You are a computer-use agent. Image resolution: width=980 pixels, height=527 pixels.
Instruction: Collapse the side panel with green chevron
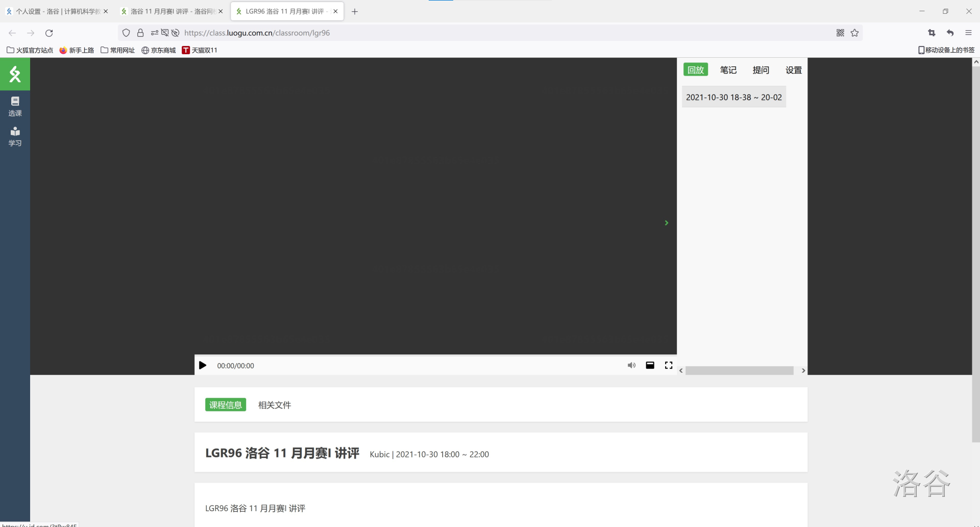tap(666, 223)
